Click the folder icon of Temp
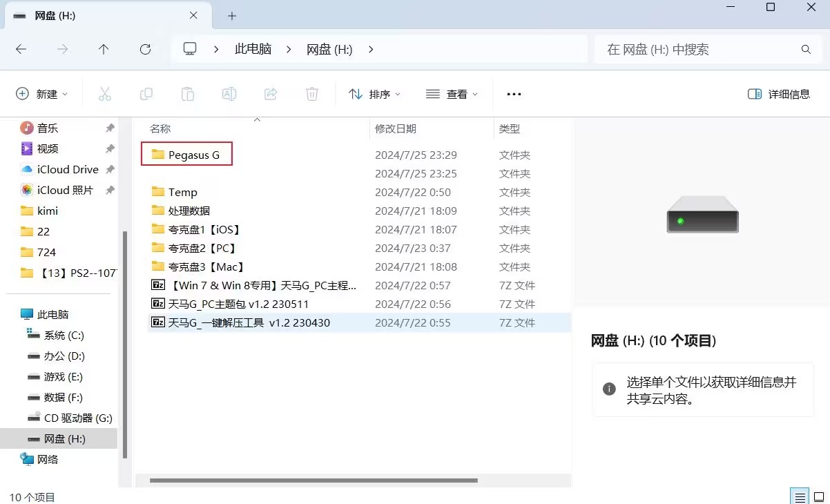This screenshot has height=504, width=830. point(158,192)
